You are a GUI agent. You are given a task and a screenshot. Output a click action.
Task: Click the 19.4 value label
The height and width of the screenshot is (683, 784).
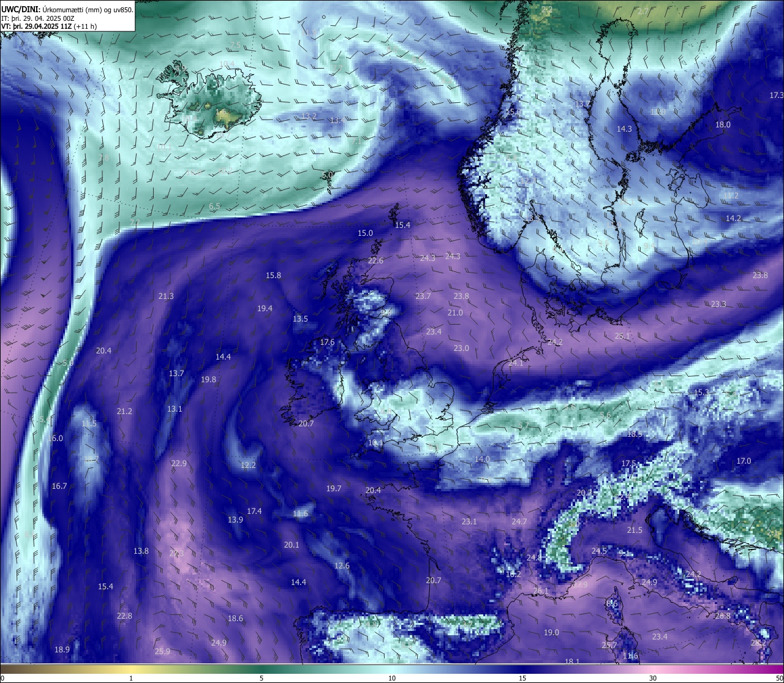[265, 308]
